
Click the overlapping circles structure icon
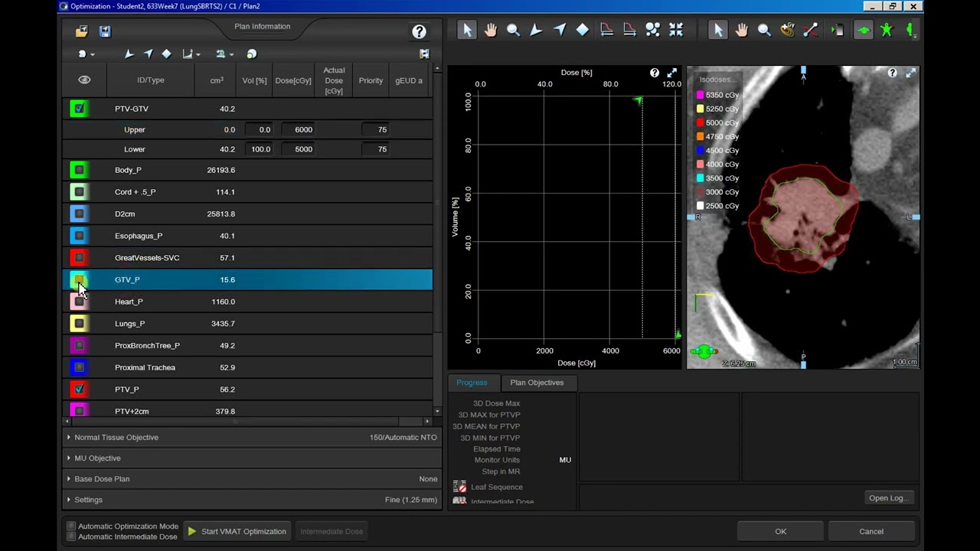(x=252, y=54)
